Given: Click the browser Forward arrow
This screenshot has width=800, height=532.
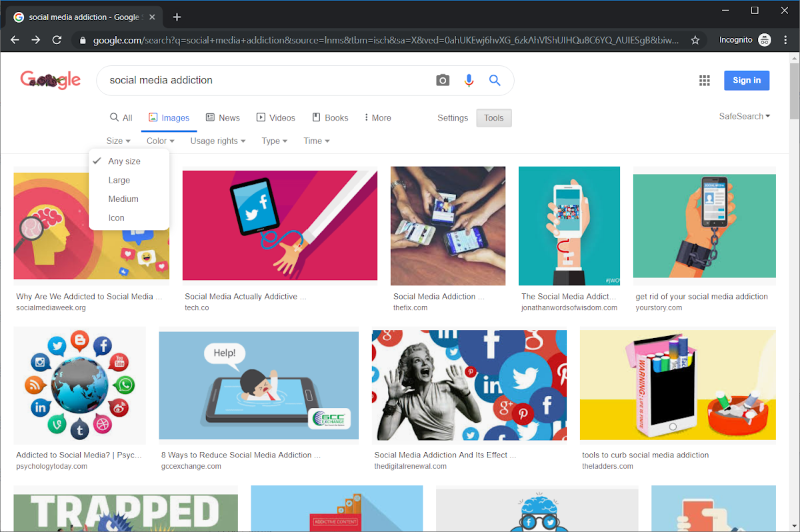Looking at the screenshot, I should (x=36, y=40).
